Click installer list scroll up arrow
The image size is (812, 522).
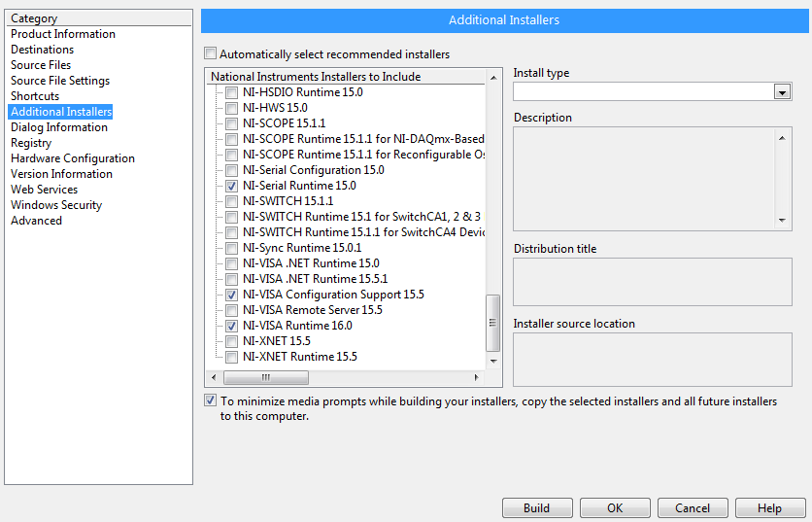[x=493, y=78]
